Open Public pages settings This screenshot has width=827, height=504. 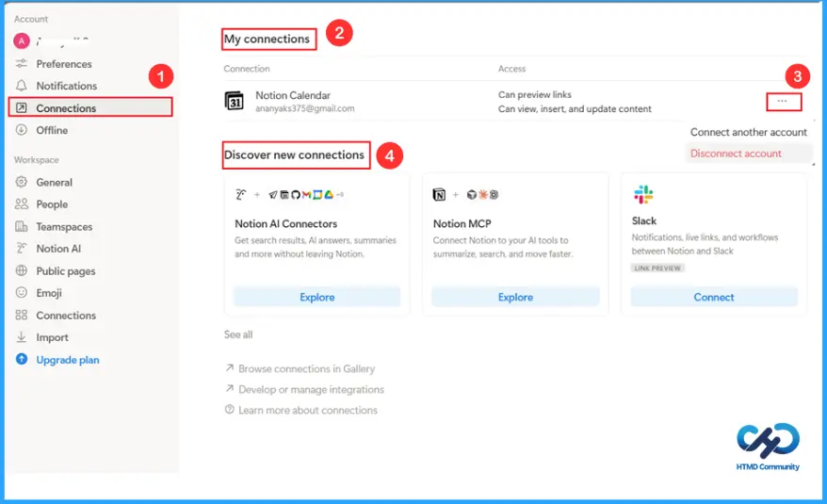click(65, 270)
